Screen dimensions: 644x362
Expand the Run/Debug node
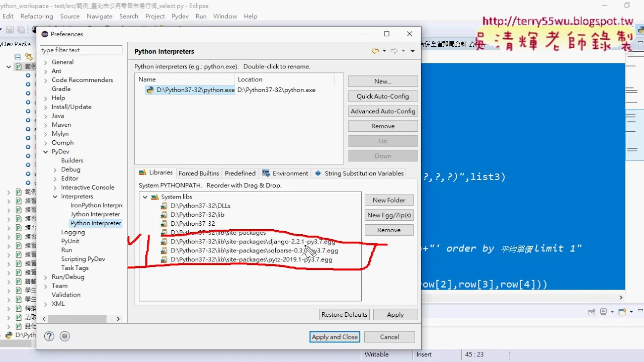46,277
